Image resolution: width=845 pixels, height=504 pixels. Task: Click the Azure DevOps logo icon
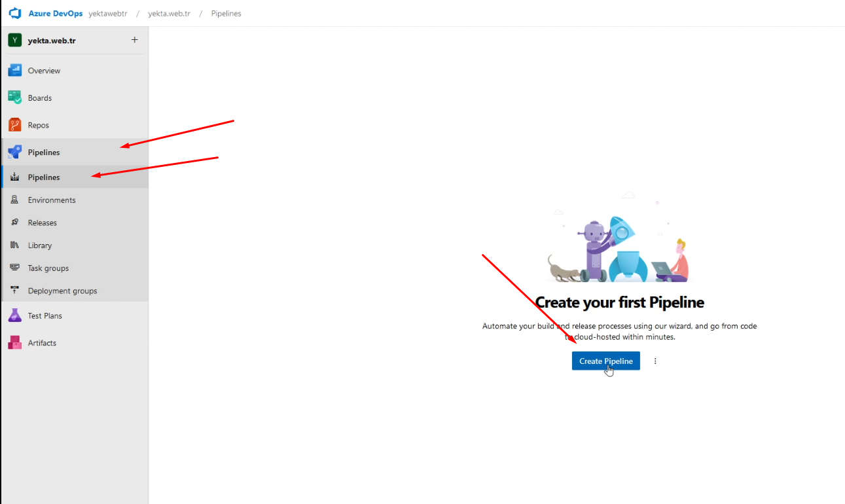tap(15, 13)
